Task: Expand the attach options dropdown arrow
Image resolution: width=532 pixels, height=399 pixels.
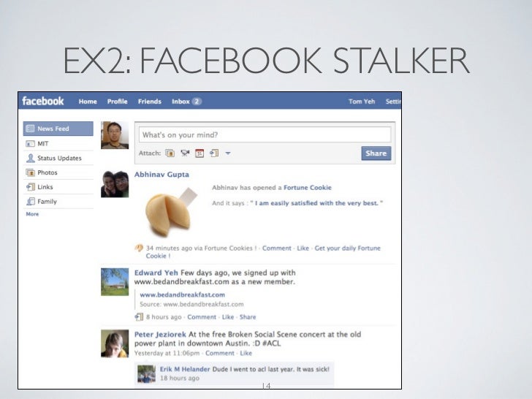Action: [228, 153]
